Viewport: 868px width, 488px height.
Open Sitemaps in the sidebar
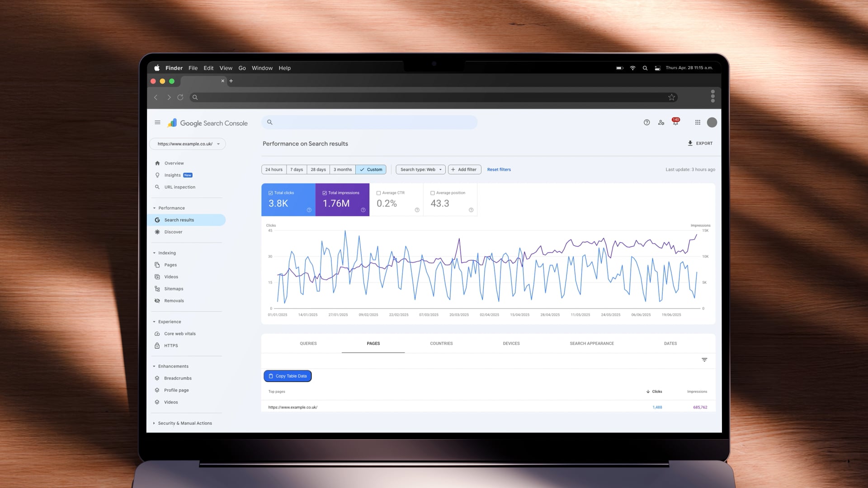(174, 289)
